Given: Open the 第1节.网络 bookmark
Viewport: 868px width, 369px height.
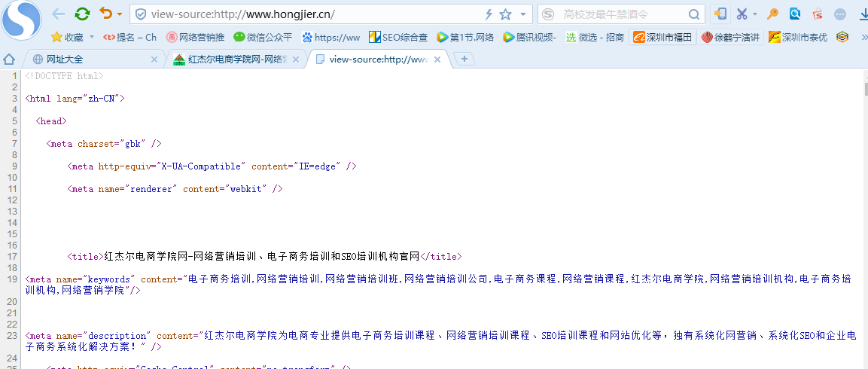Looking at the screenshot, I should (465, 37).
